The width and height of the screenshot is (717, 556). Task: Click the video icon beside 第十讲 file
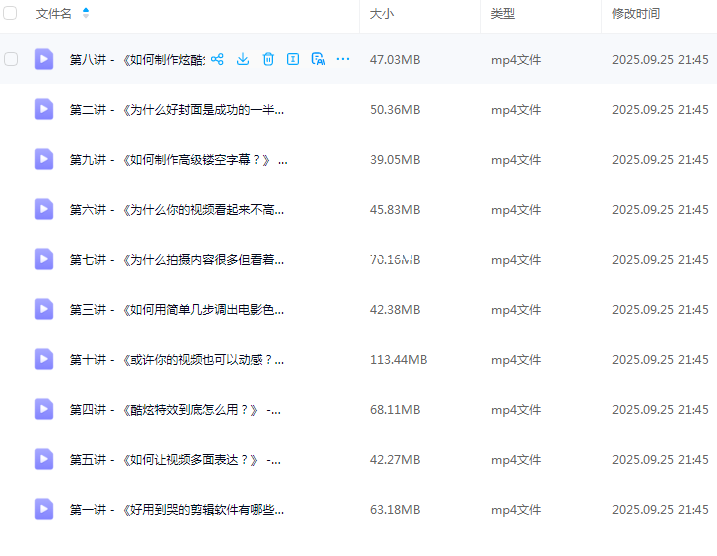tap(44, 359)
